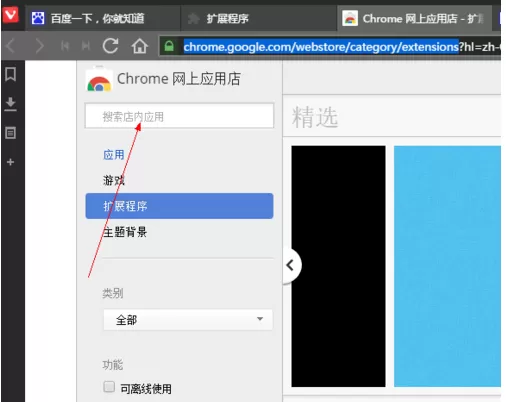
Task: Open the black featured banner
Action: [x=338, y=266]
